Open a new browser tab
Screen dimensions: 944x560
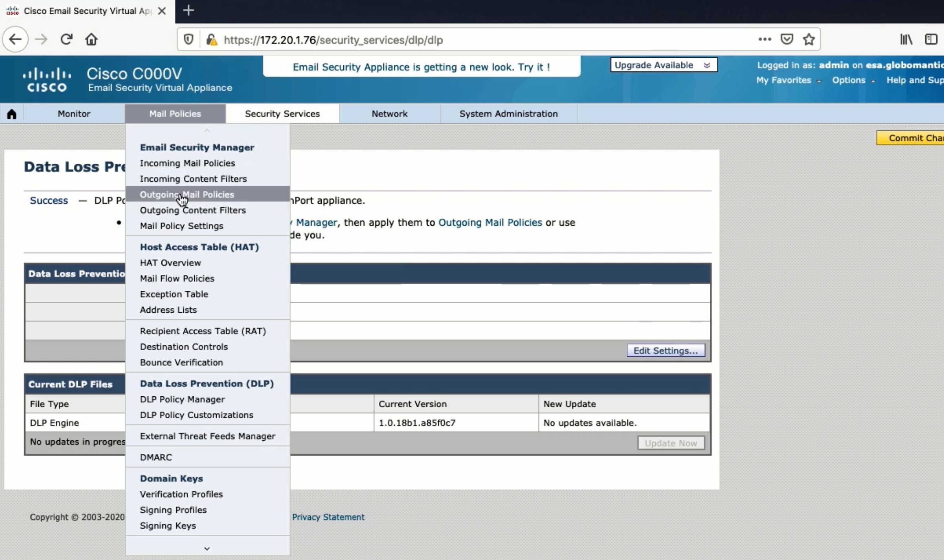coord(189,11)
